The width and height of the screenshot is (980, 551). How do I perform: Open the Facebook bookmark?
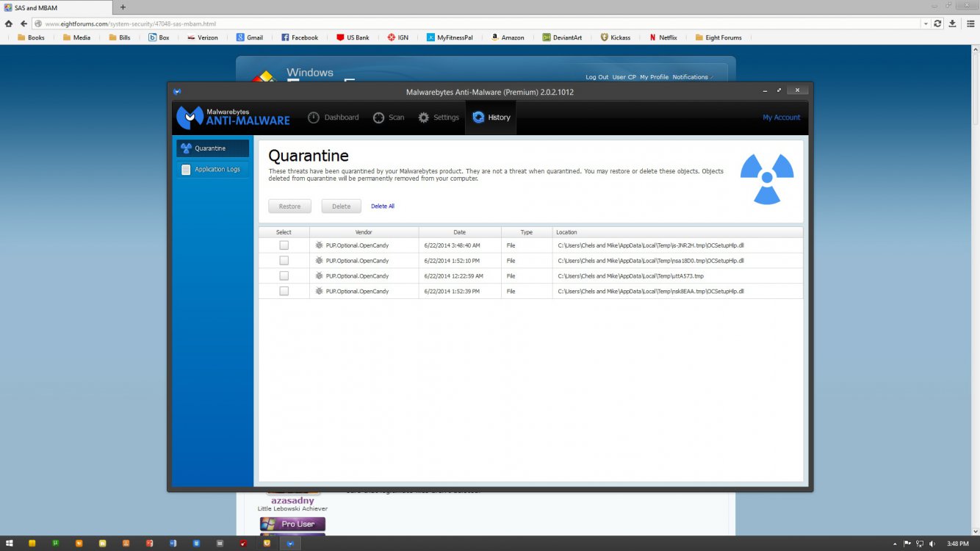point(300,37)
